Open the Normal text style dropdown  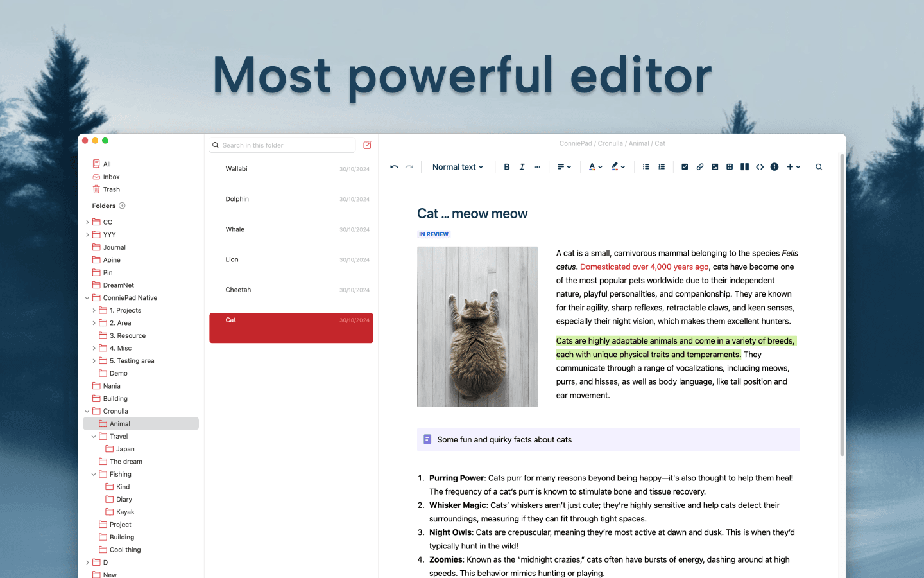[458, 167]
